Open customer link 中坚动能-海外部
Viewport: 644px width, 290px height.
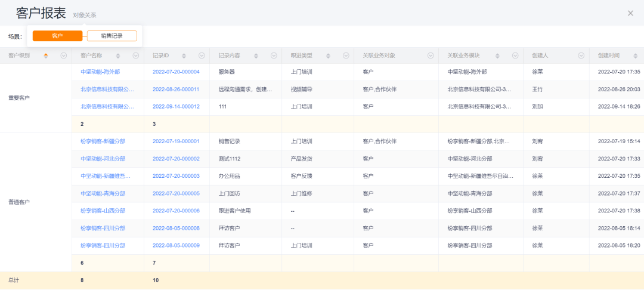(x=101, y=72)
